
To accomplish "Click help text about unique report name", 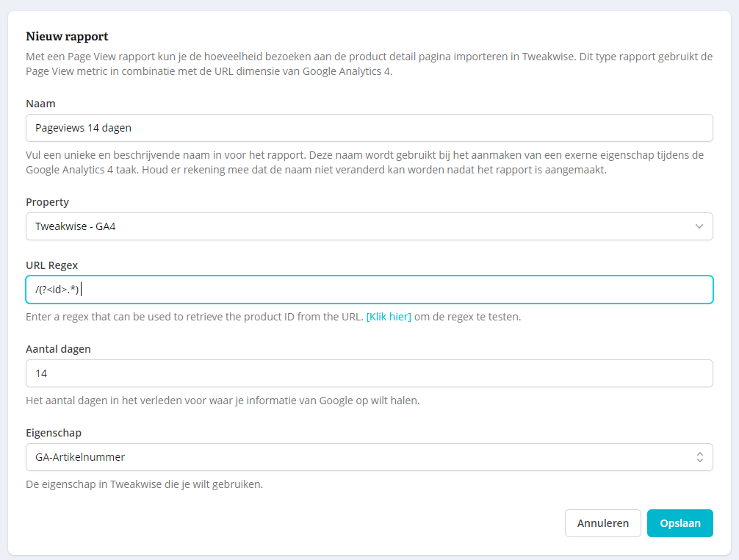I will pos(365,162).
